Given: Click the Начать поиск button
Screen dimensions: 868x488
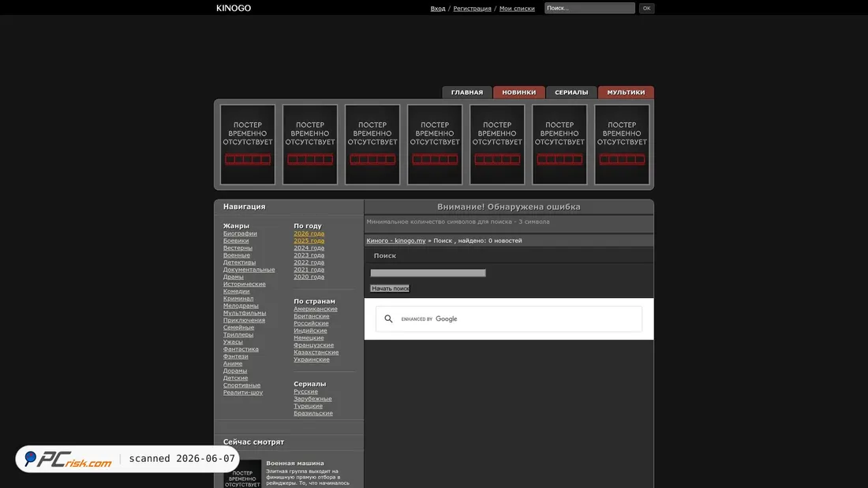Looking at the screenshot, I should [390, 289].
